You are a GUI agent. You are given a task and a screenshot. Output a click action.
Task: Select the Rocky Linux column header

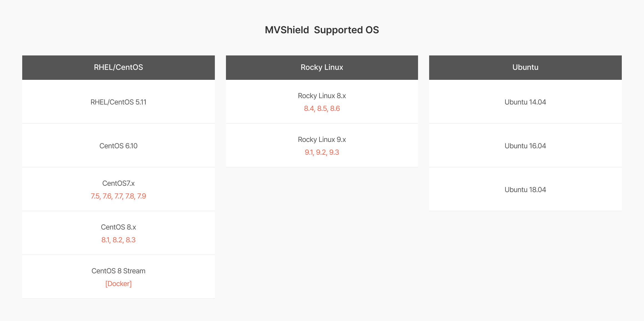[x=322, y=67]
